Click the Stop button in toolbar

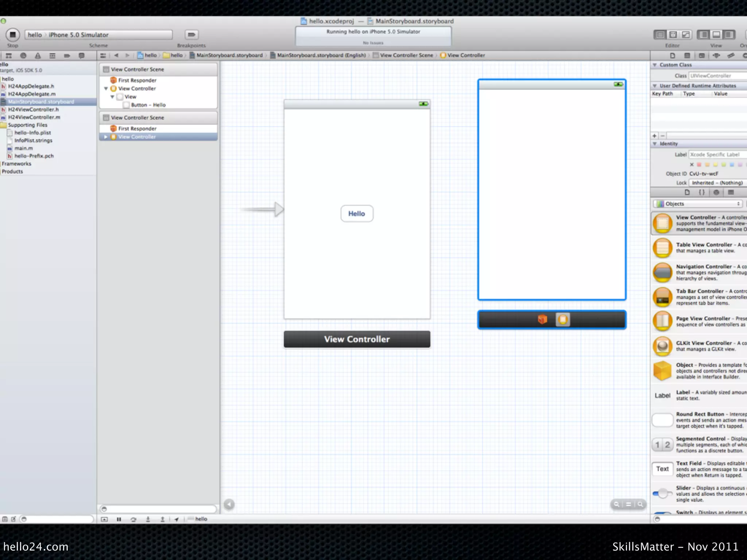click(12, 35)
